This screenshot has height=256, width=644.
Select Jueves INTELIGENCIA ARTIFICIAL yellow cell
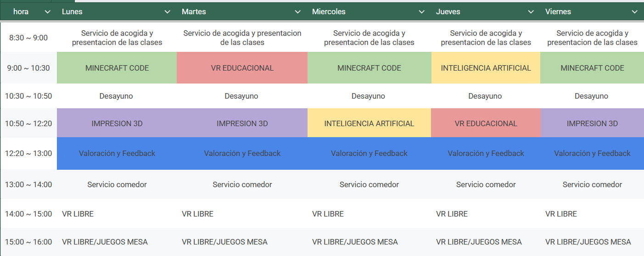click(486, 68)
